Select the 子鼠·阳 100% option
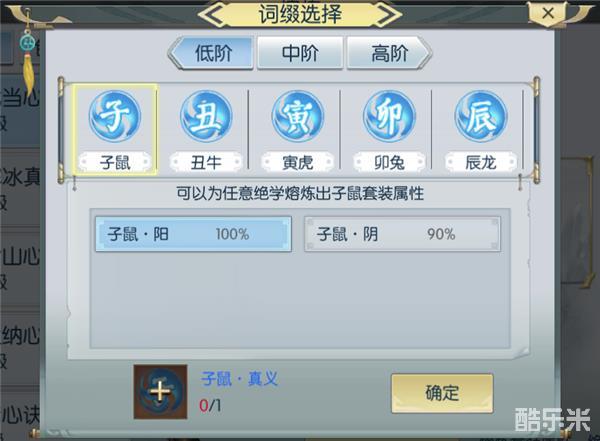Viewport: 600px width, 441px height. coord(193,234)
